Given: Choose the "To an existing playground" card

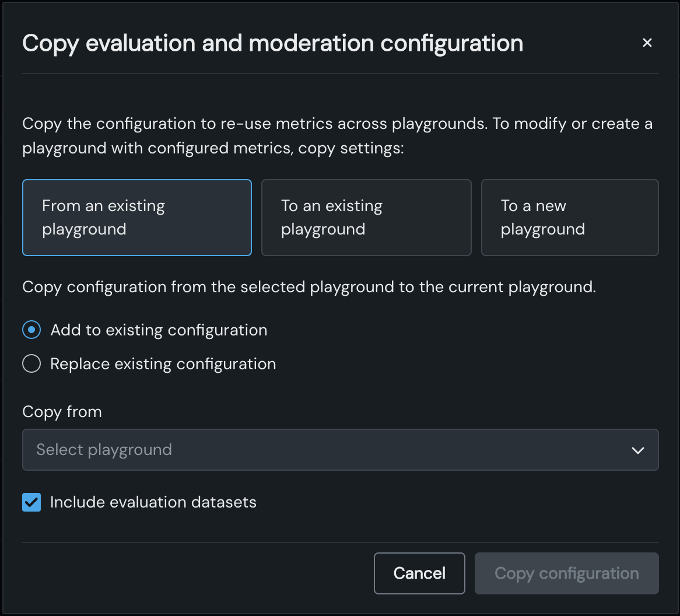Looking at the screenshot, I should click(366, 218).
